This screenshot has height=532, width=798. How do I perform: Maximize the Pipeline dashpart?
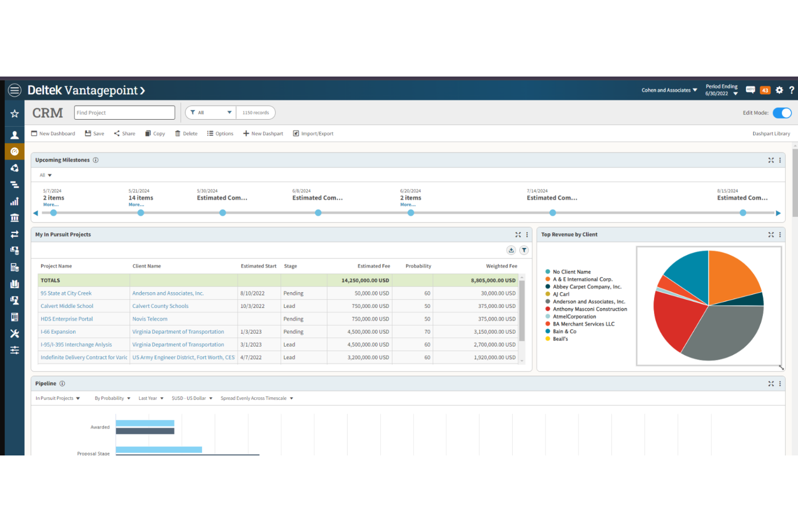click(771, 384)
